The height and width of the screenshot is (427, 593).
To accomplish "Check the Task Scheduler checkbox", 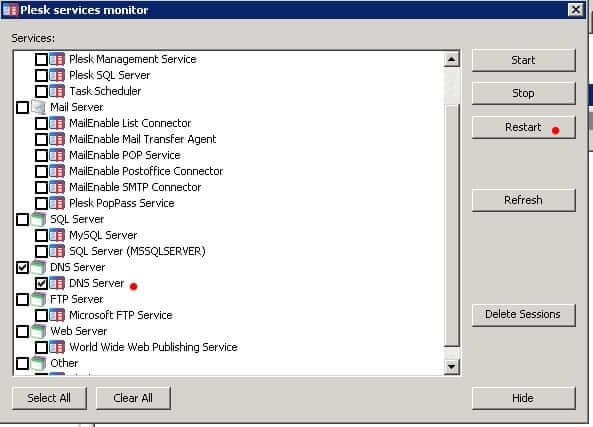I will pos(41,91).
